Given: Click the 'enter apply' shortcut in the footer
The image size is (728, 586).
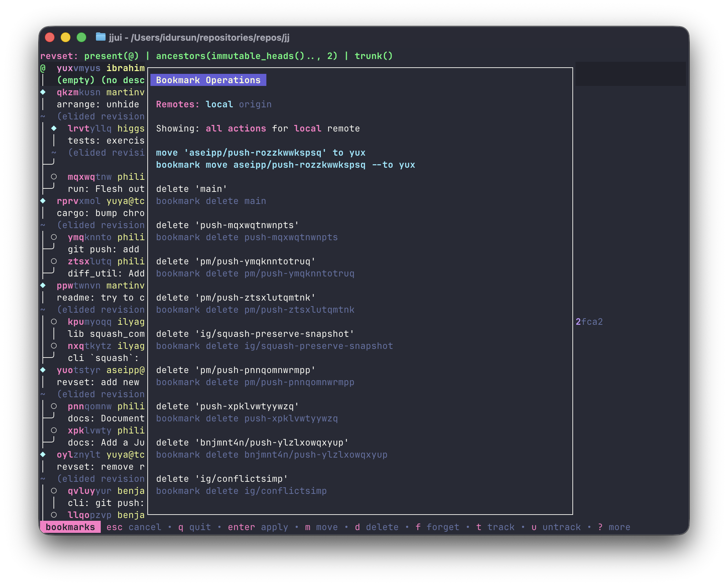Looking at the screenshot, I should coord(257,527).
